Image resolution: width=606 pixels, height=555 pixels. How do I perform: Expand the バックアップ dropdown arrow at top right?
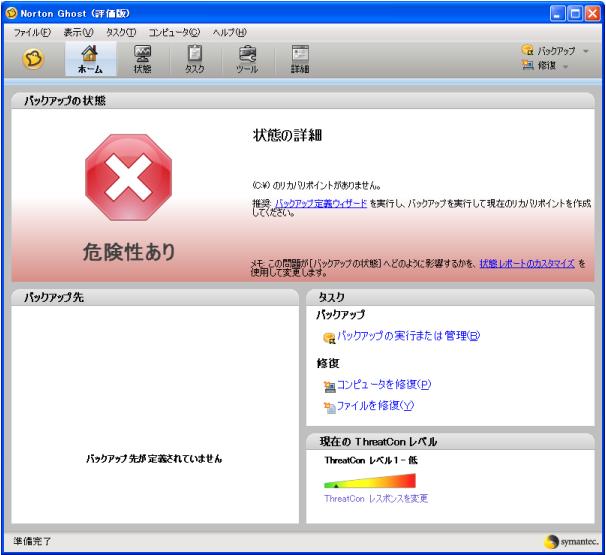click(x=586, y=51)
